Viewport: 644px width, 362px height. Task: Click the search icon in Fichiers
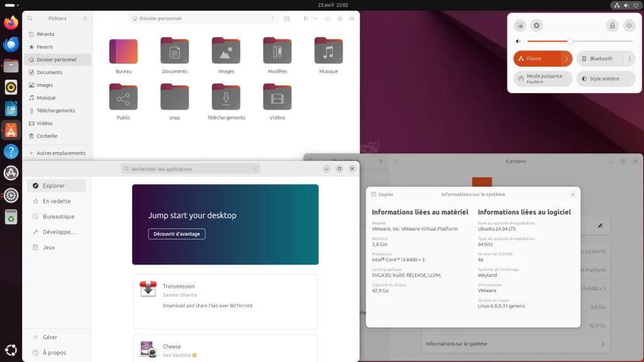(x=30, y=18)
